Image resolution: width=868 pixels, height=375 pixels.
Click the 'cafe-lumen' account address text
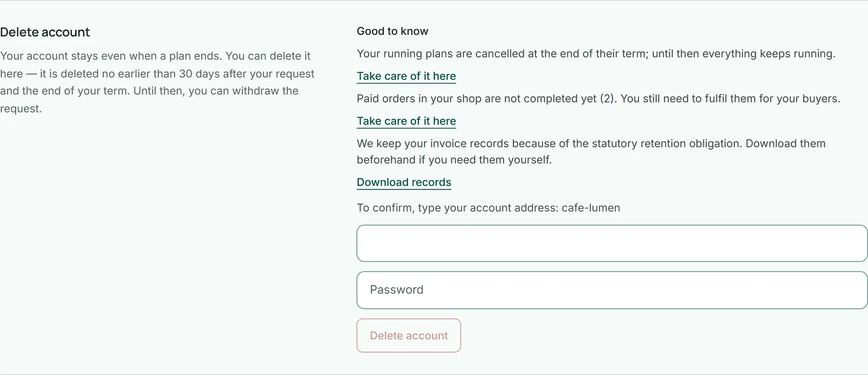pos(591,208)
